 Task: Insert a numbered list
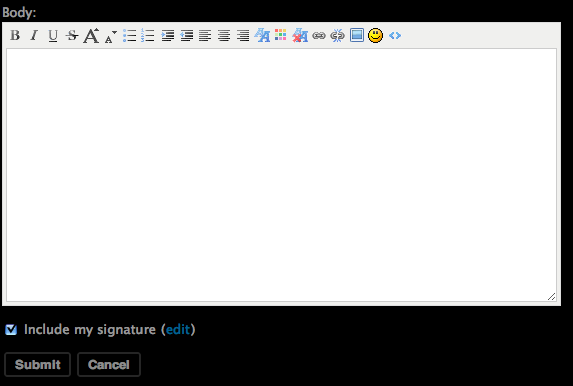[x=148, y=35]
